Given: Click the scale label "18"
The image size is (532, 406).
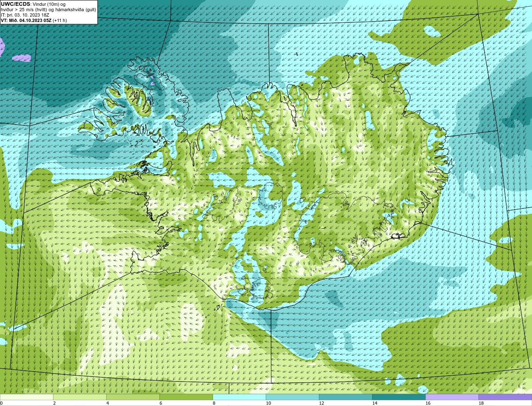Looking at the screenshot, I should pos(481,403).
